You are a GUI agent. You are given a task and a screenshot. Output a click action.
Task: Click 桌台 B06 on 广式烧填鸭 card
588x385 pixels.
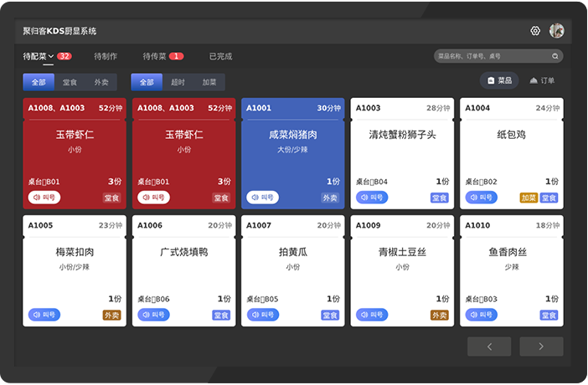(x=153, y=299)
